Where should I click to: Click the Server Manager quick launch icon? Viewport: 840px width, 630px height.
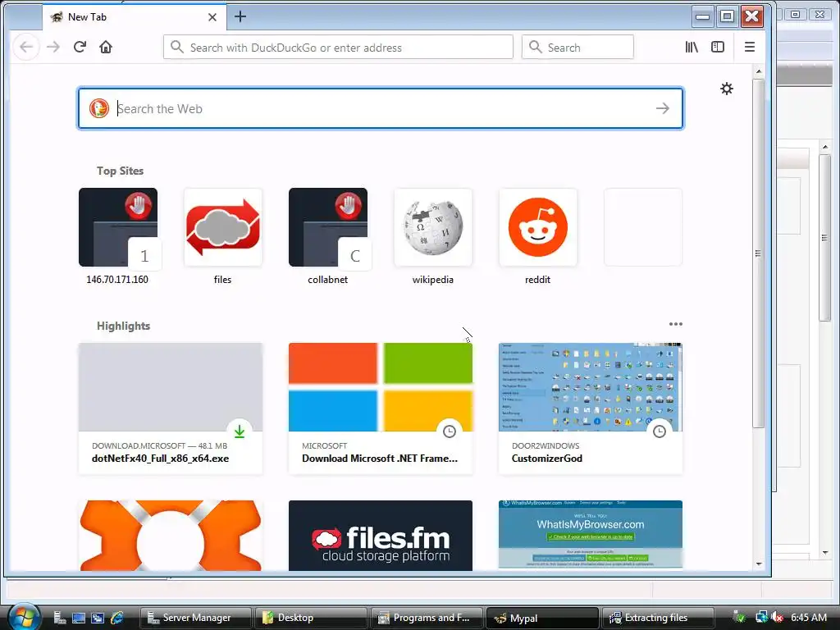(x=59, y=619)
